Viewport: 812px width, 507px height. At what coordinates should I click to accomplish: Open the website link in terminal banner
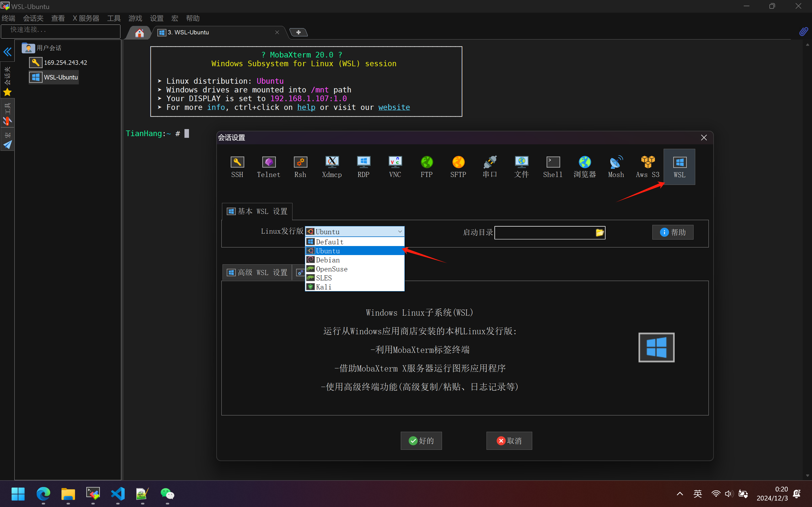(394, 107)
